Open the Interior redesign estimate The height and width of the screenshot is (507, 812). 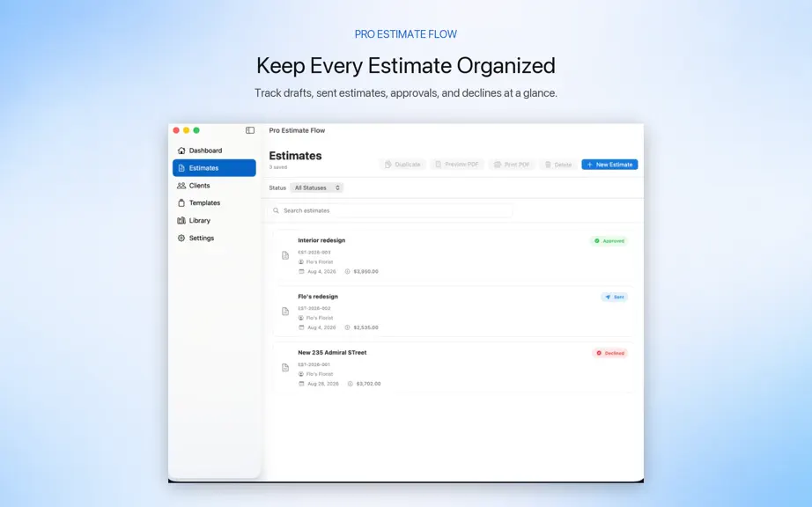454,256
